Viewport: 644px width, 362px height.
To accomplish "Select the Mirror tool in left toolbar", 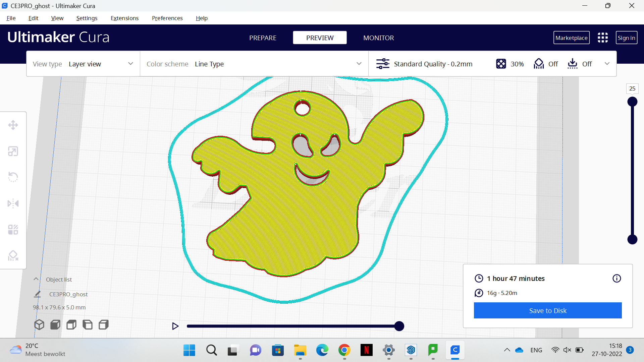I will coord(13,203).
